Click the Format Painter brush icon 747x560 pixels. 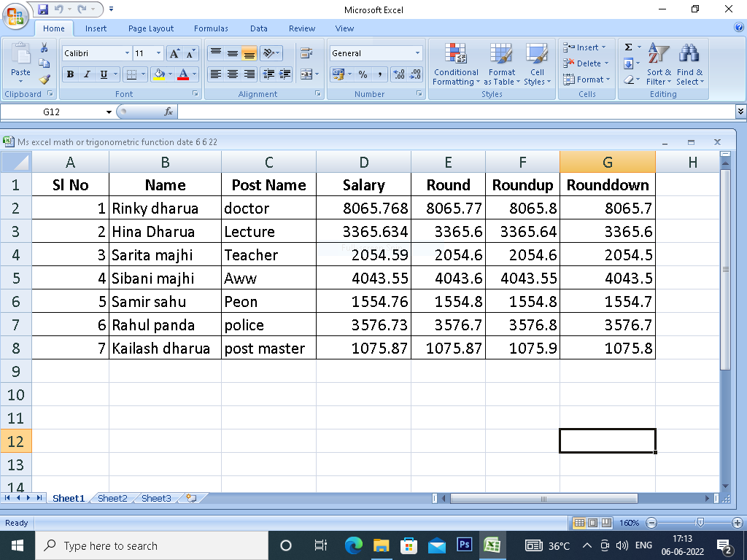[x=44, y=79]
